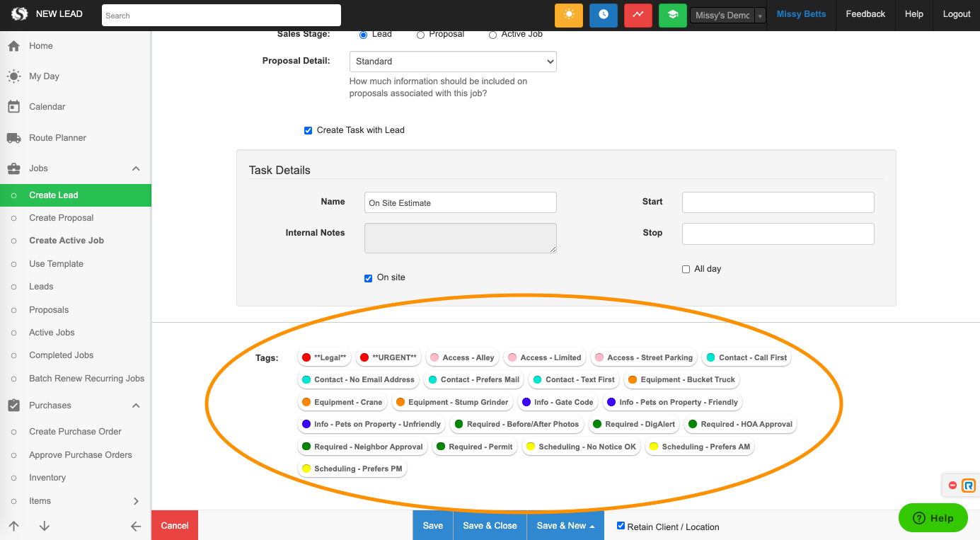Click the task Name input field
This screenshot has width=980, height=540.
tap(461, 202)
